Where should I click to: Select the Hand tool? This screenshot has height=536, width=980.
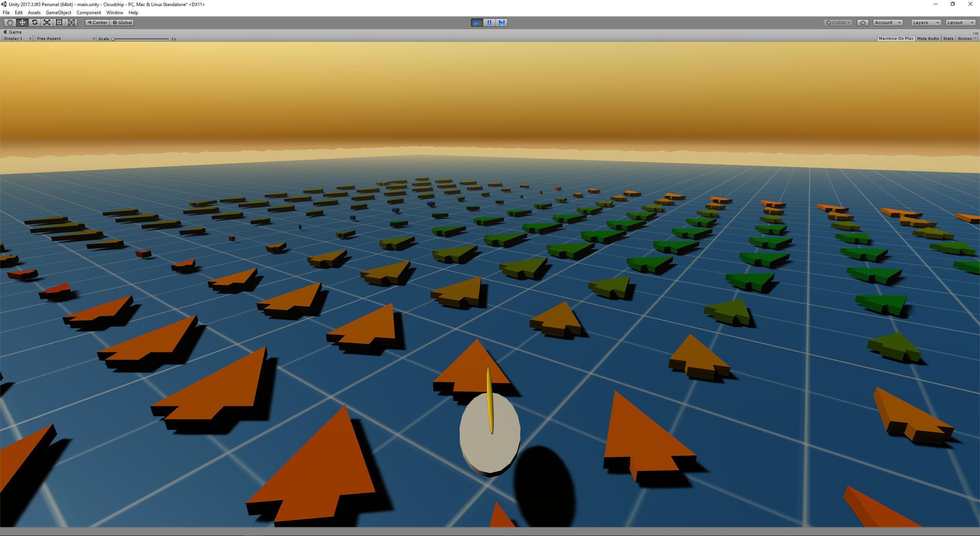point(10,23)
